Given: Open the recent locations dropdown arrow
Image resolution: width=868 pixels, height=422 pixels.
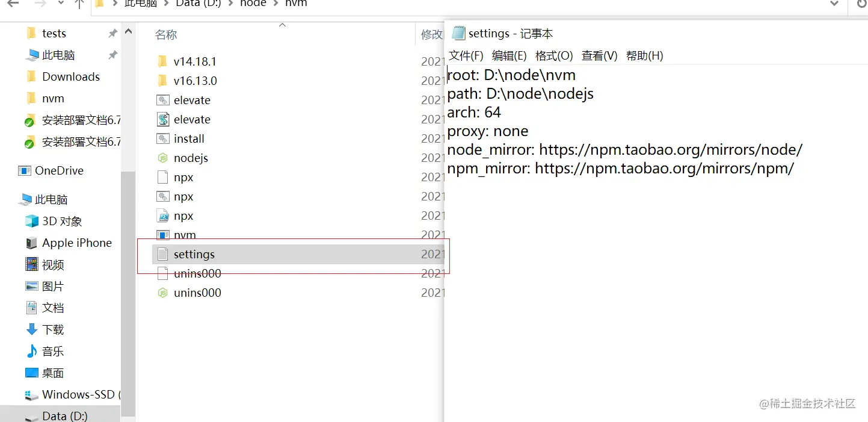Looking at the screenshot, I should coord(60,3).
